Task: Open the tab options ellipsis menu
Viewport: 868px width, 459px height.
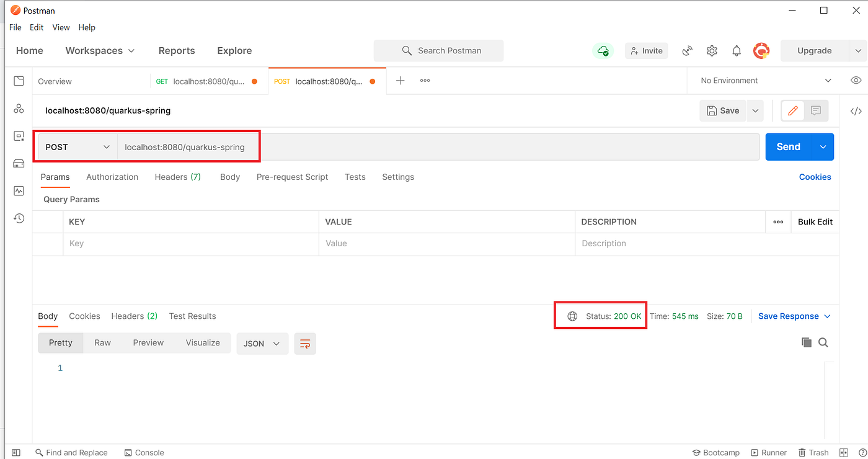Action: [425, 81]
